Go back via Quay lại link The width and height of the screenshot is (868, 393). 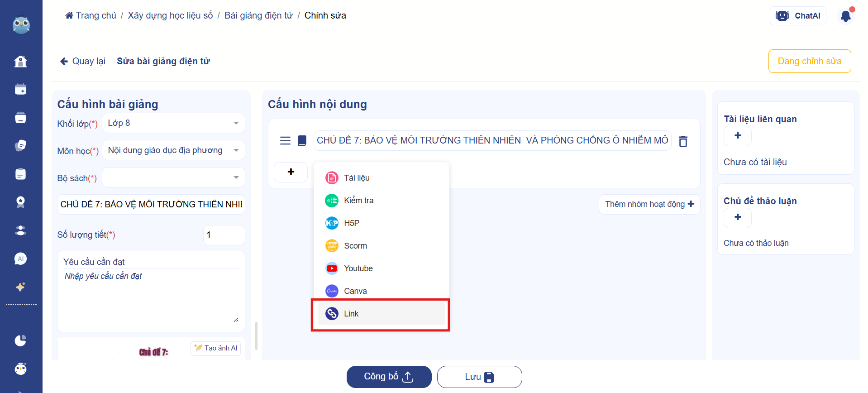(83, 61)
